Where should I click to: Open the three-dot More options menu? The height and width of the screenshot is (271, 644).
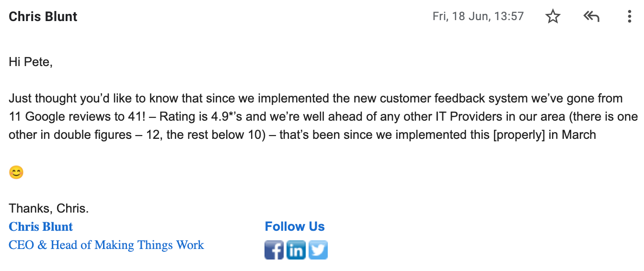[x=630, y=17]
